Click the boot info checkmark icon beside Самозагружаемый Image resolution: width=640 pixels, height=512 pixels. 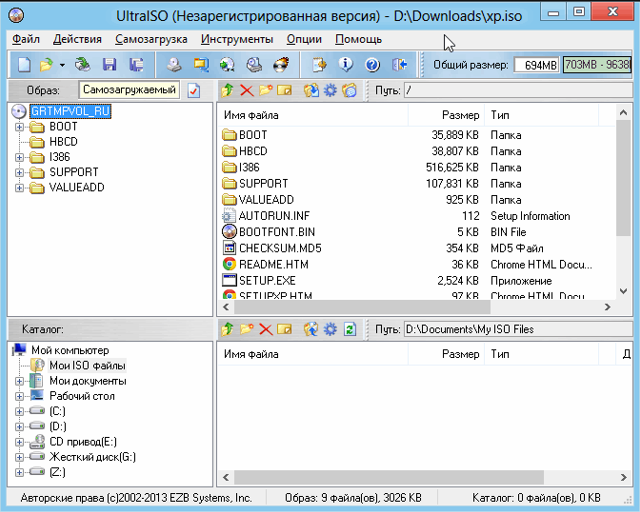point(193,90)
